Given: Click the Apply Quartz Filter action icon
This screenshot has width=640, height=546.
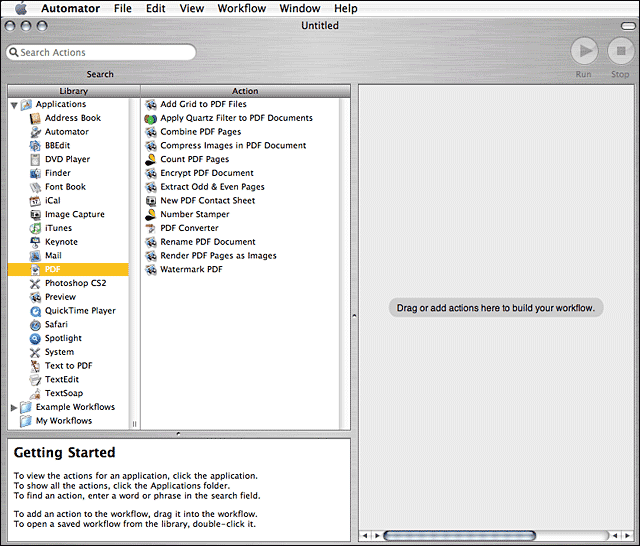Looking at the screenshot, I should pyautogui.click(x=151, y=119).
